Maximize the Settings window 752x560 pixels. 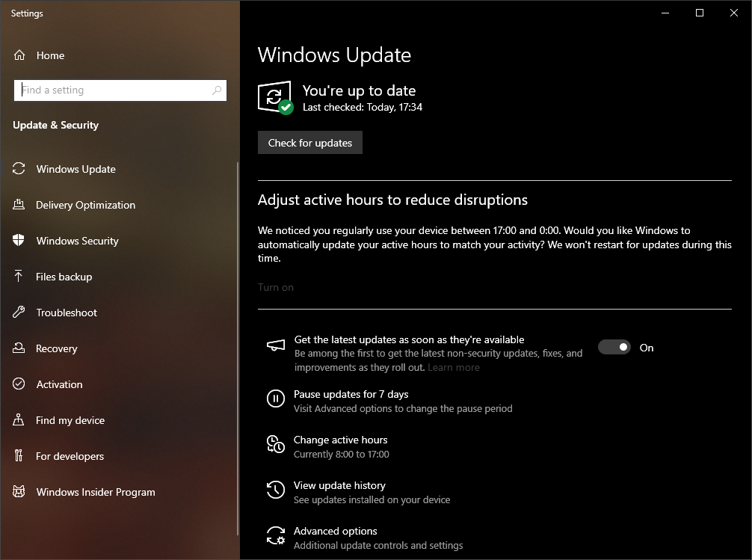point(700,13)
